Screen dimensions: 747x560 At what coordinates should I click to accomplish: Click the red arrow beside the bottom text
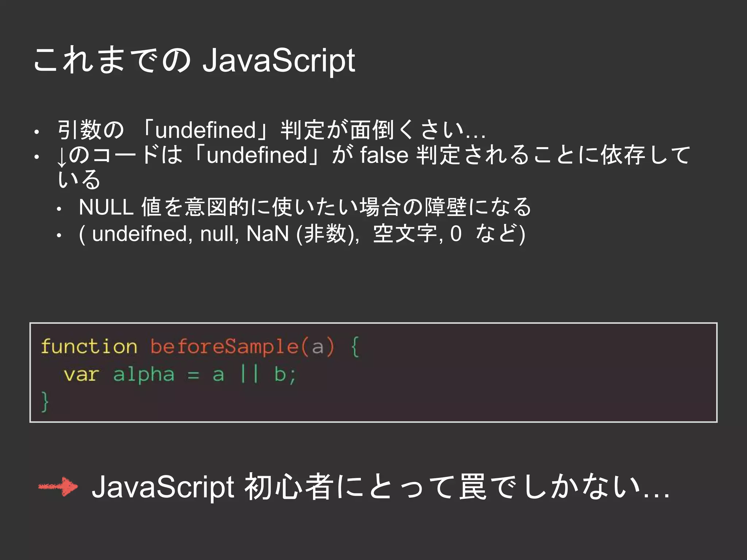point(58,486)
